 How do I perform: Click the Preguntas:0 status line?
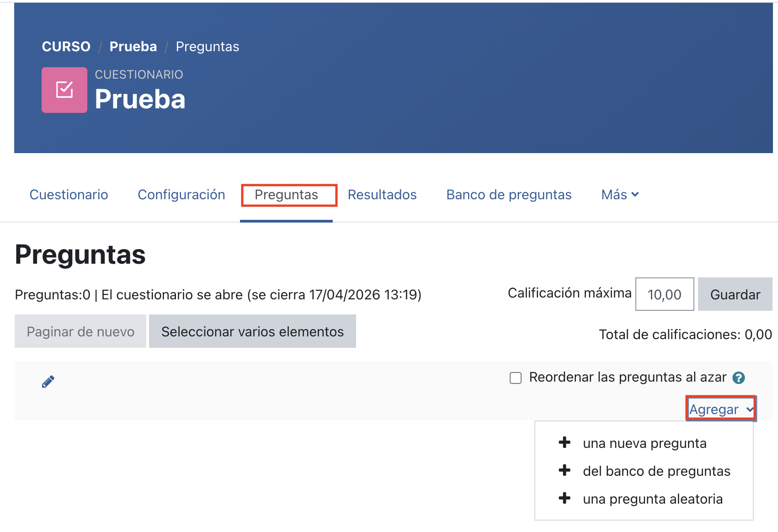click(x=218, y=295)
